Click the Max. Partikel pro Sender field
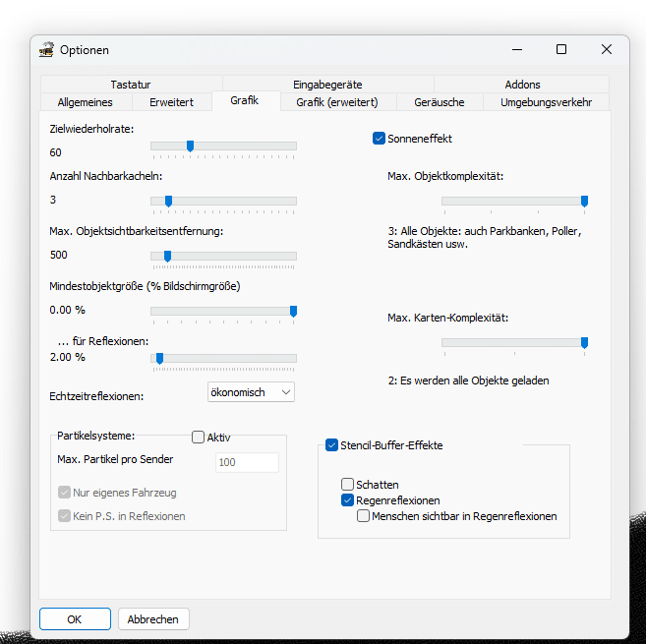The height and width of the screenshot is (644, 646). (x=247, y=462)
